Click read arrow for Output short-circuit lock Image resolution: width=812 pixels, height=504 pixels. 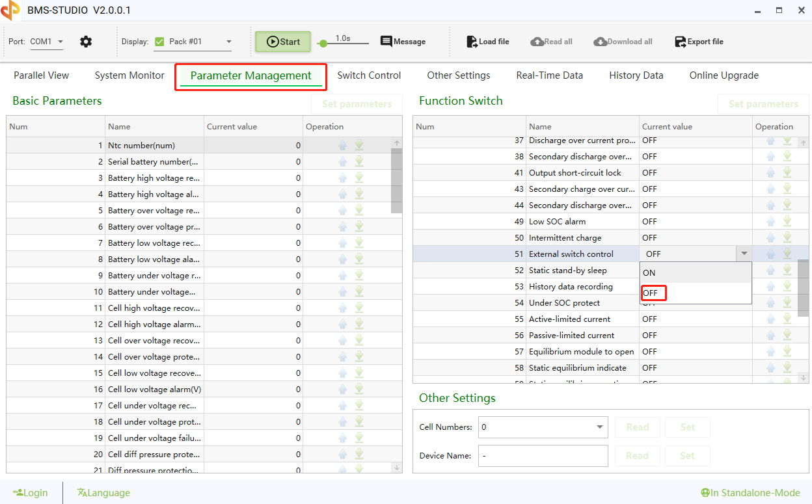pos(771,172)
